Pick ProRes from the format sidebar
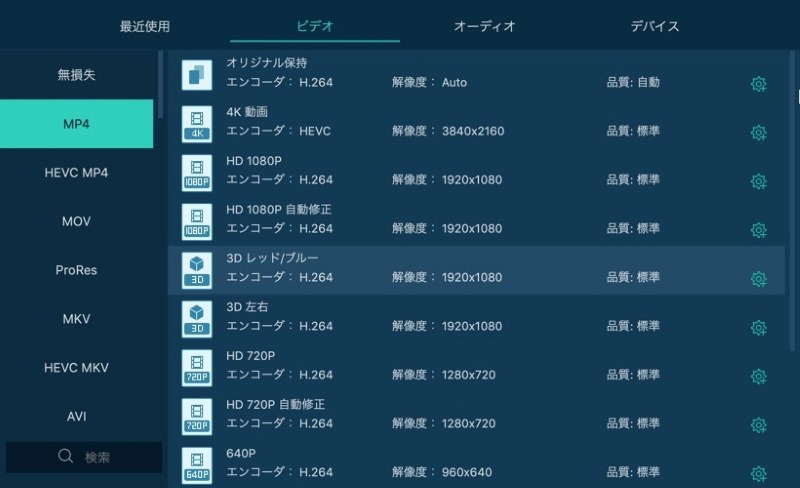Viewport: 800px width, 488px height. click(77, 270)
